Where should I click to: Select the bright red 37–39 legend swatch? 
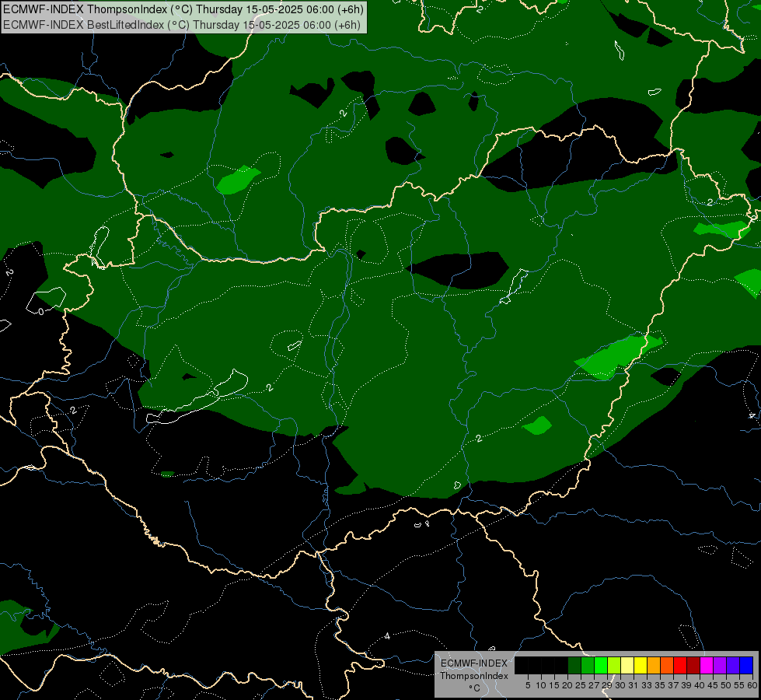coord(680,665)
